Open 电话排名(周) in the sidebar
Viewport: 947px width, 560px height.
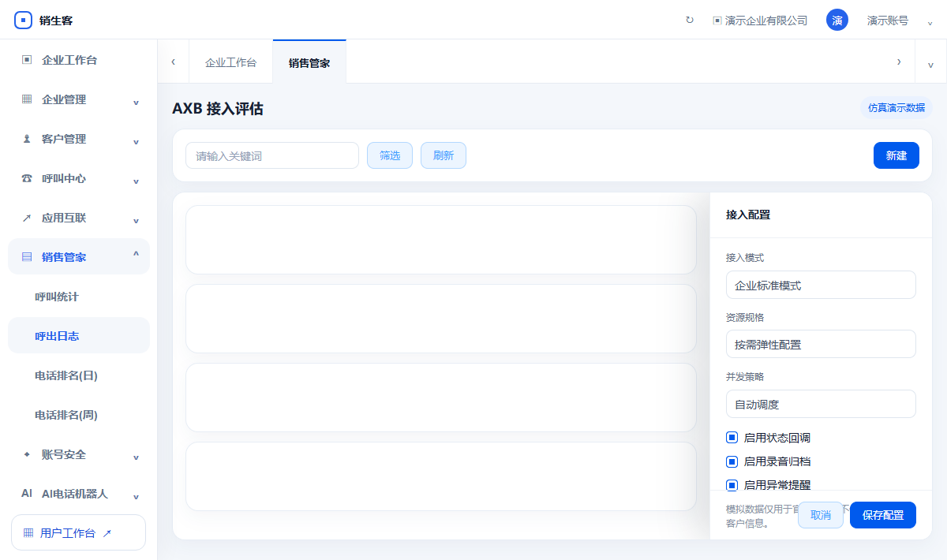[79, 415]
